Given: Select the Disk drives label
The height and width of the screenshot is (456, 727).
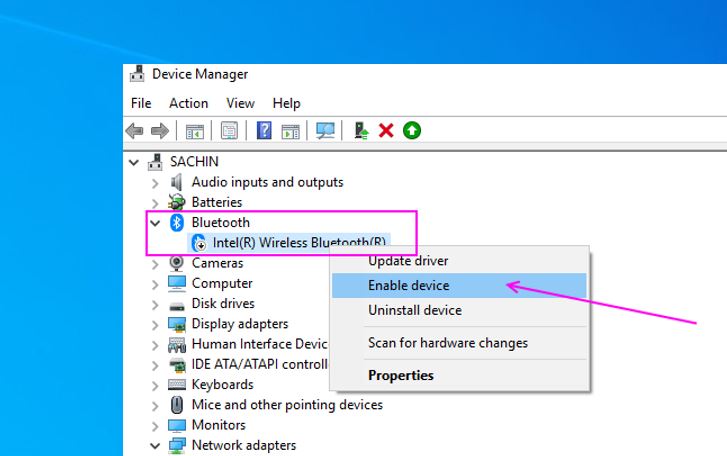Looking at the screenshot, I should point(223,304).
